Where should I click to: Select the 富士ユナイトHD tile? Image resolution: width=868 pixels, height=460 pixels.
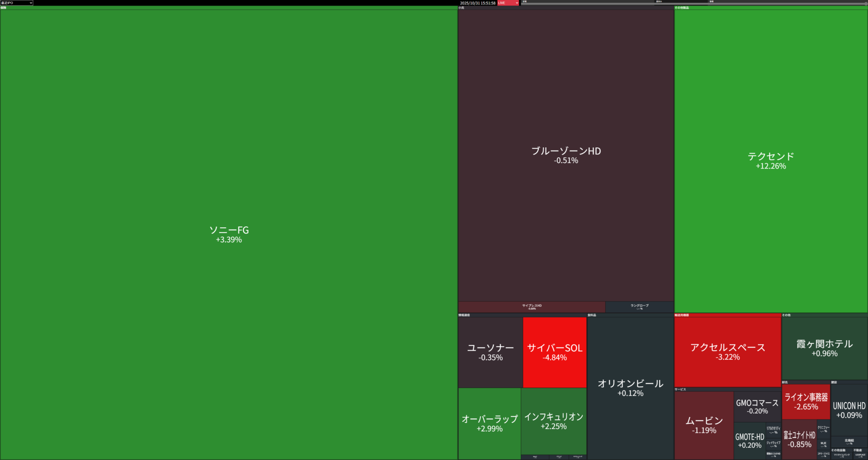[799, 439]
